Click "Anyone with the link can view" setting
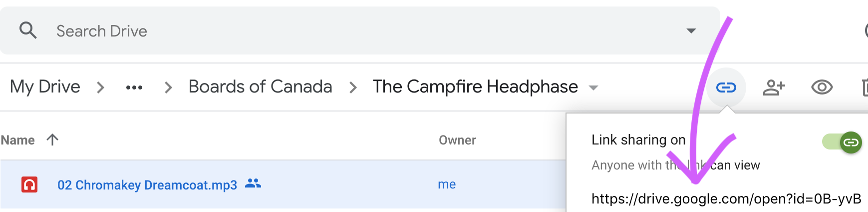This screenshot has height=212, width=868. click(x=675, y=165)
